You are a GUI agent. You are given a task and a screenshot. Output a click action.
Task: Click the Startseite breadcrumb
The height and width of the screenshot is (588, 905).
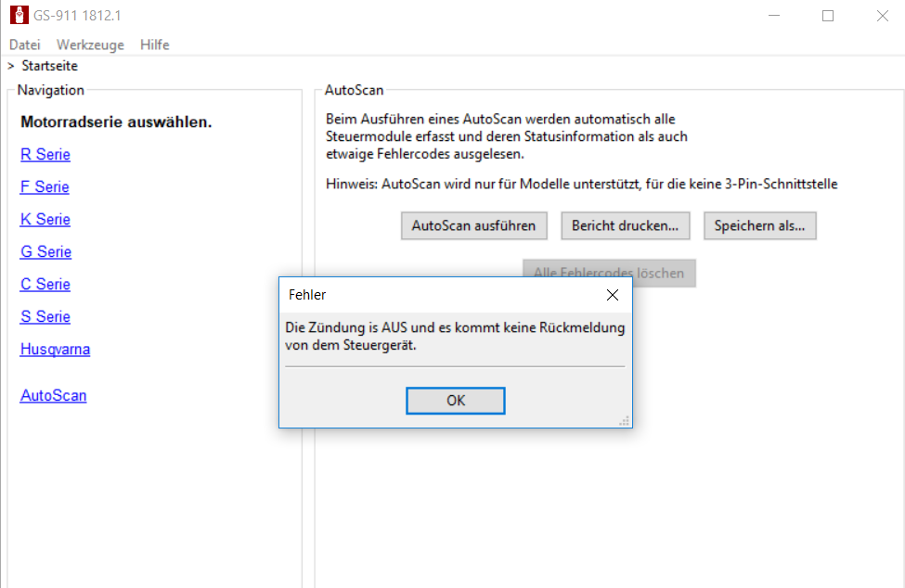[x=49, y=66]
